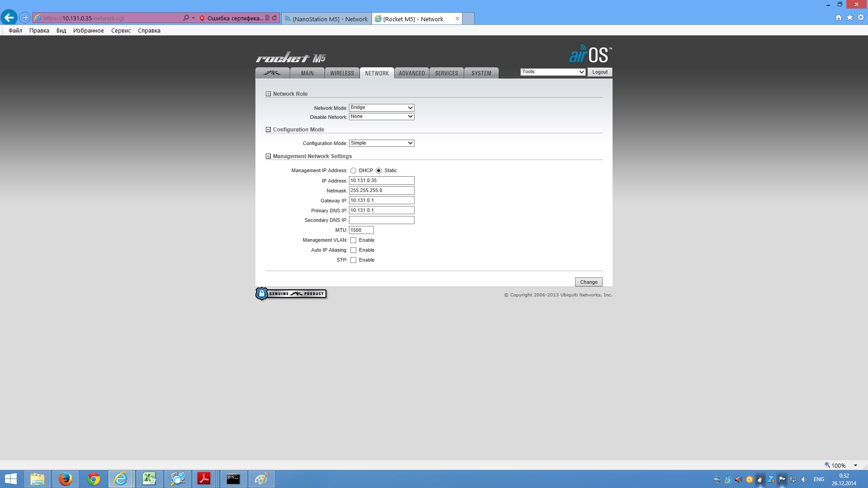Click the browser Forward button
Image resolution: width=868 pixels, height=488 pixels.
(25, 18)
